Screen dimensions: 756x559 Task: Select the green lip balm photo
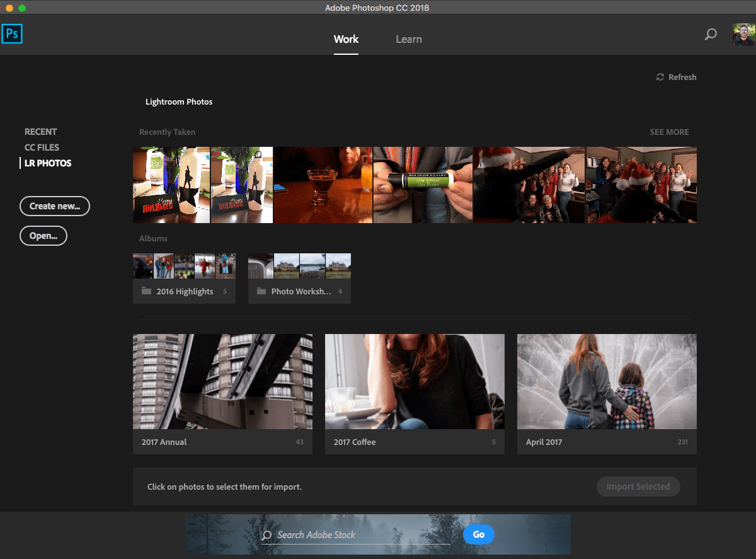pos(423,185)
